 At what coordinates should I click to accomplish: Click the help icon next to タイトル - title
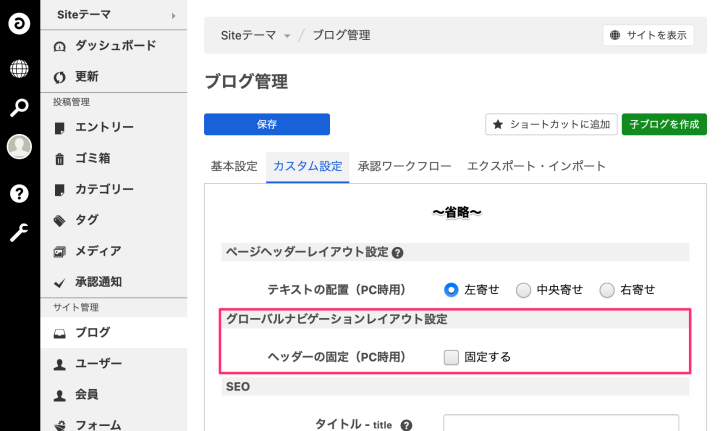[407, 425]
